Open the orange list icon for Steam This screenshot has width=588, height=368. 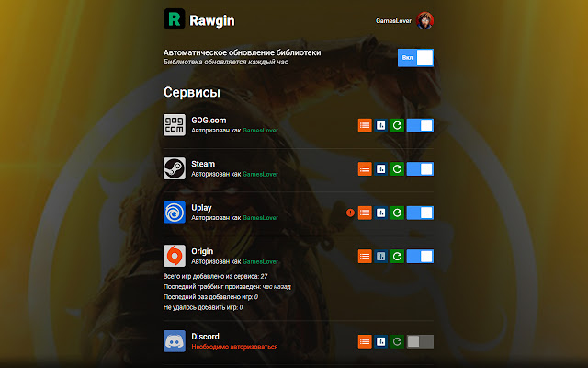365,169
